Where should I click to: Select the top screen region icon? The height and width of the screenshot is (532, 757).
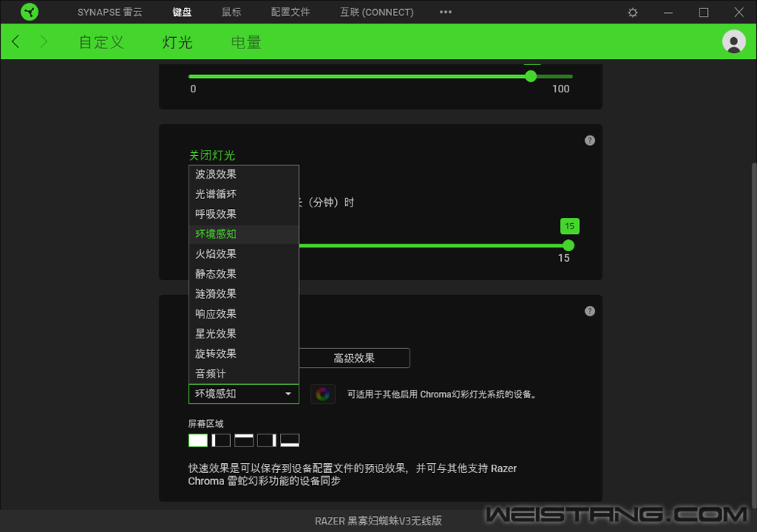[244, 440]
